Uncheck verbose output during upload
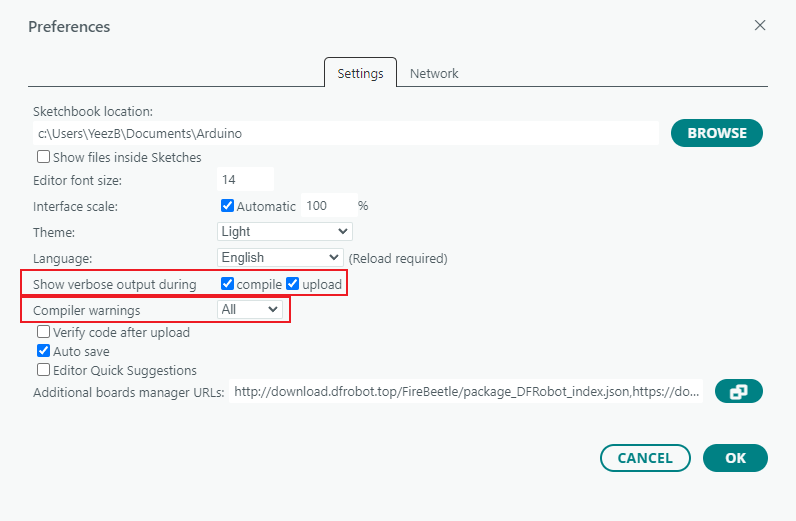The height and width of the screenshot is (521, 796). (293, 284)
